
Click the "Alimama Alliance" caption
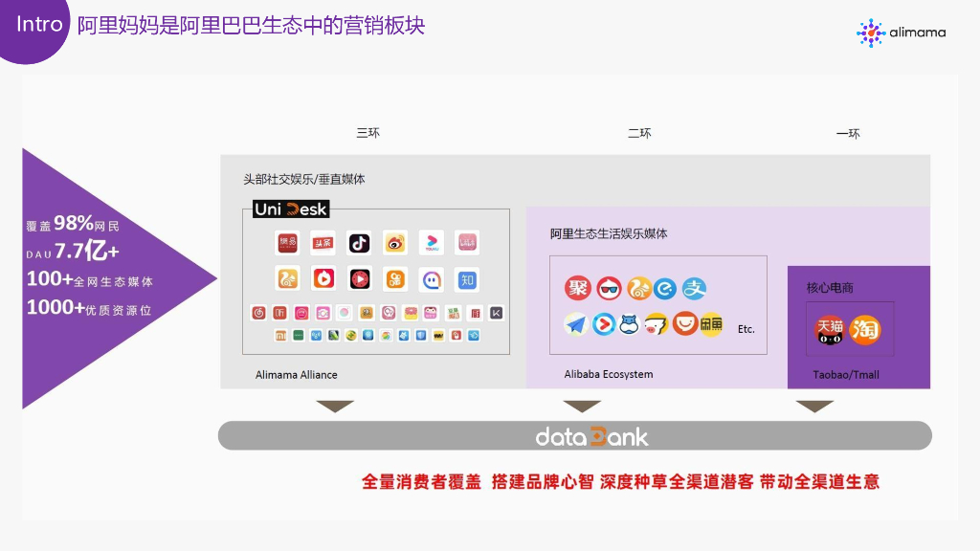297,375
